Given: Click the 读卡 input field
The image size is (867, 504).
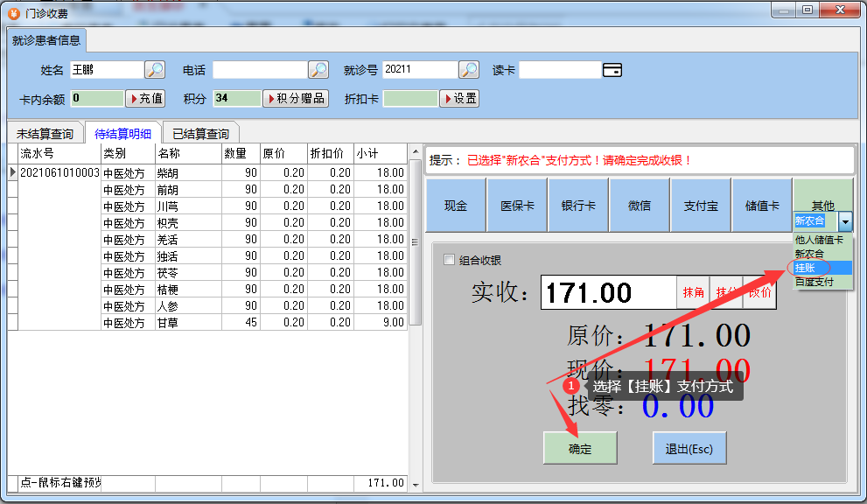Looking at the screenshot, I should [x=560, y=70].
